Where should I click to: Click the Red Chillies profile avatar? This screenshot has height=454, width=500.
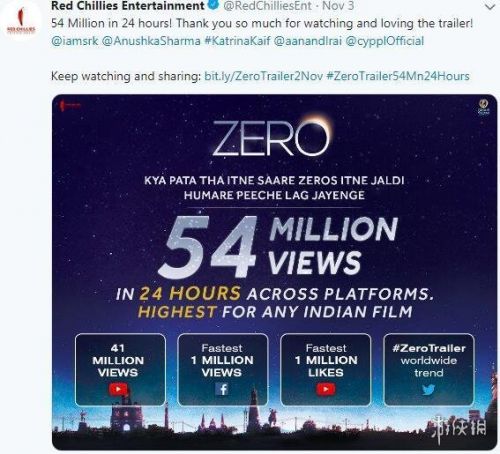click(21, 24)
